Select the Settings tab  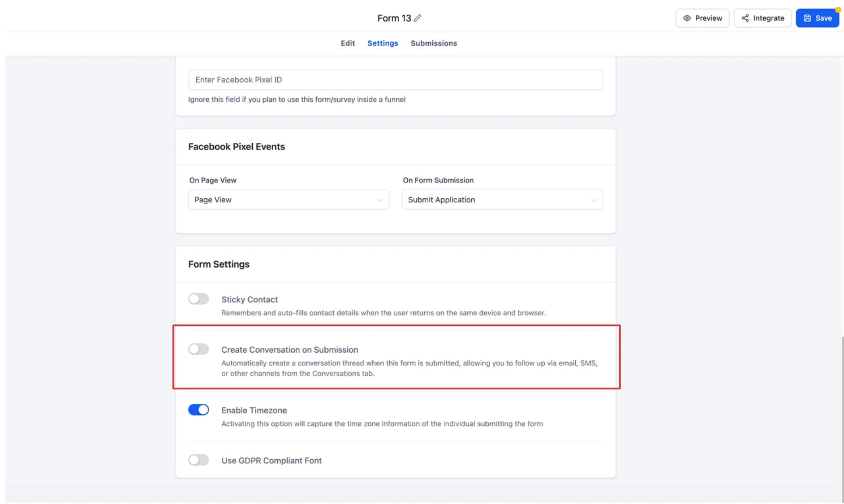(x=382, y=43)
